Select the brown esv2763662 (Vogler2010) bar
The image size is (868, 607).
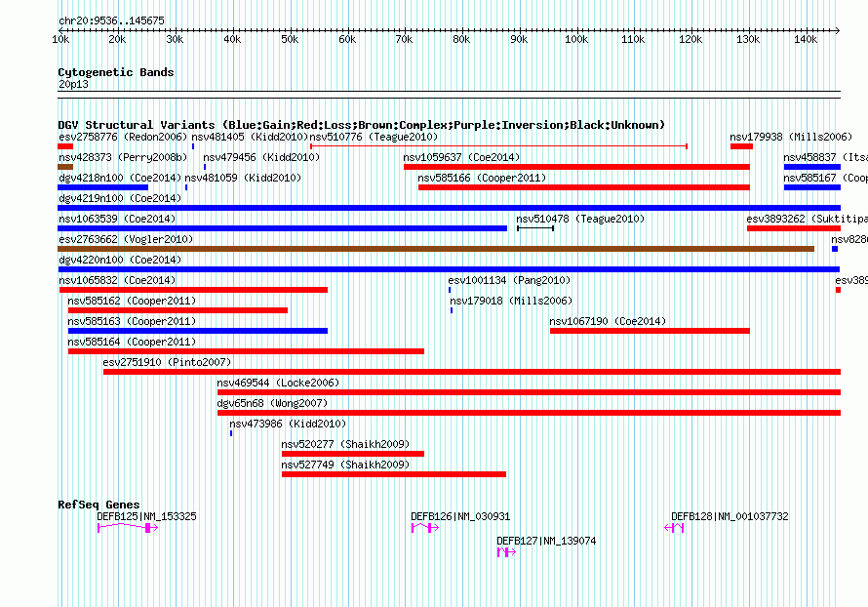click(x=436, y=249)
